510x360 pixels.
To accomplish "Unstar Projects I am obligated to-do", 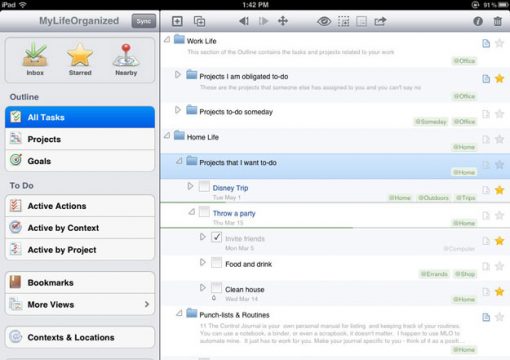I will click(x=499, y=78).
